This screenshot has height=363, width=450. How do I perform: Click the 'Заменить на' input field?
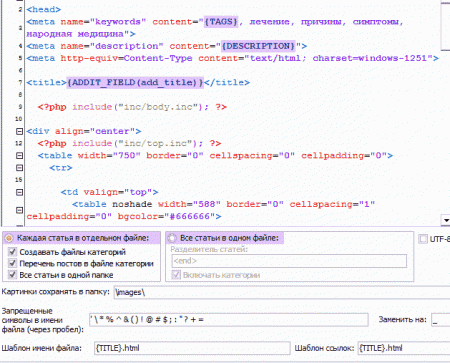click(440, 320)
